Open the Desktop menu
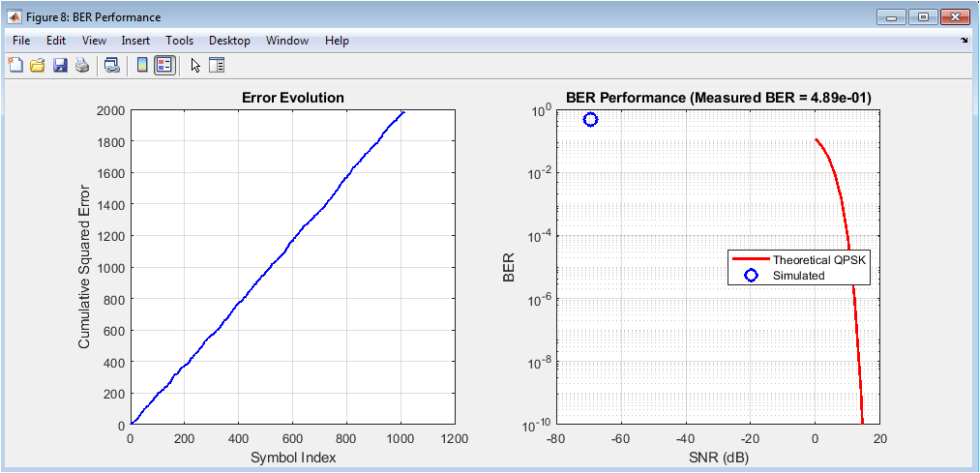980x473 pixels. tap(229, 41)
